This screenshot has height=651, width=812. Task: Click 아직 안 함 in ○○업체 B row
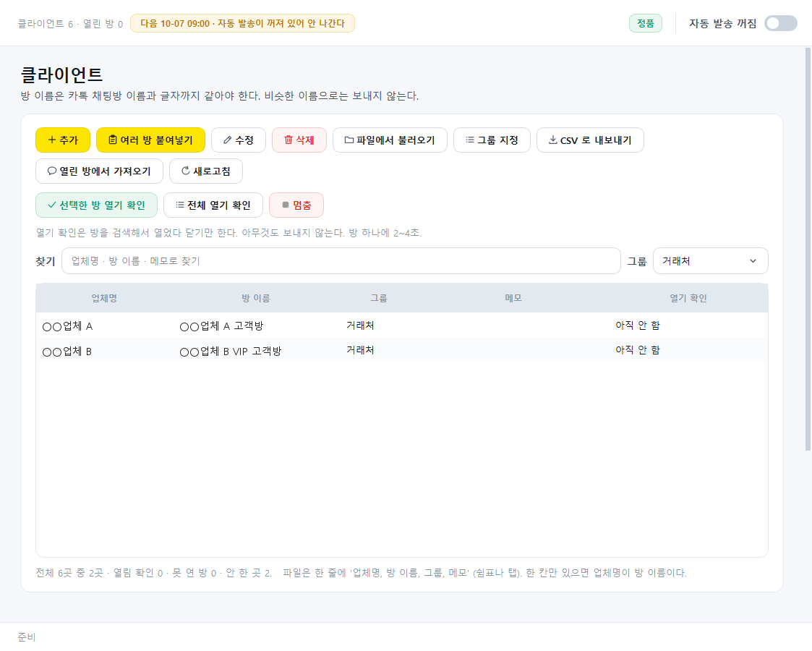tap(638, 350)
